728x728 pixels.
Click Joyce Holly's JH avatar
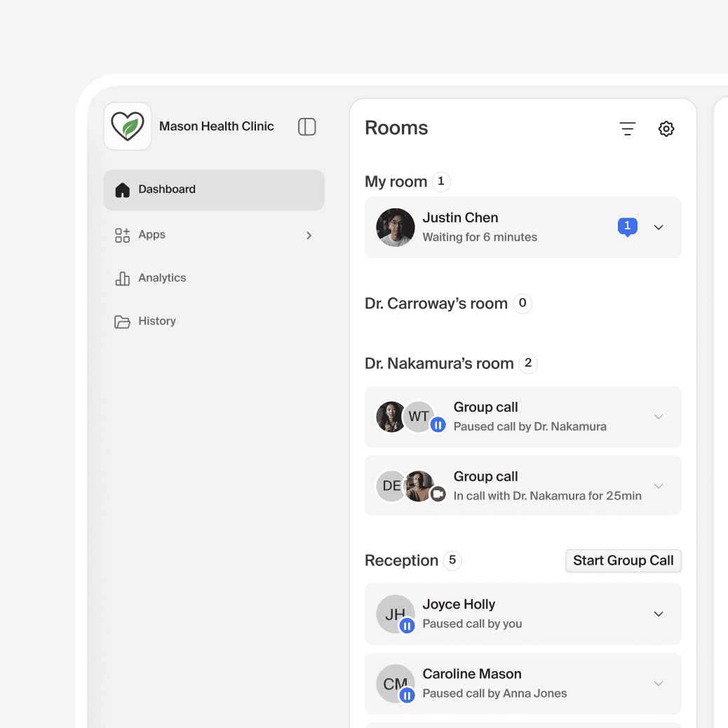(396, 614)
